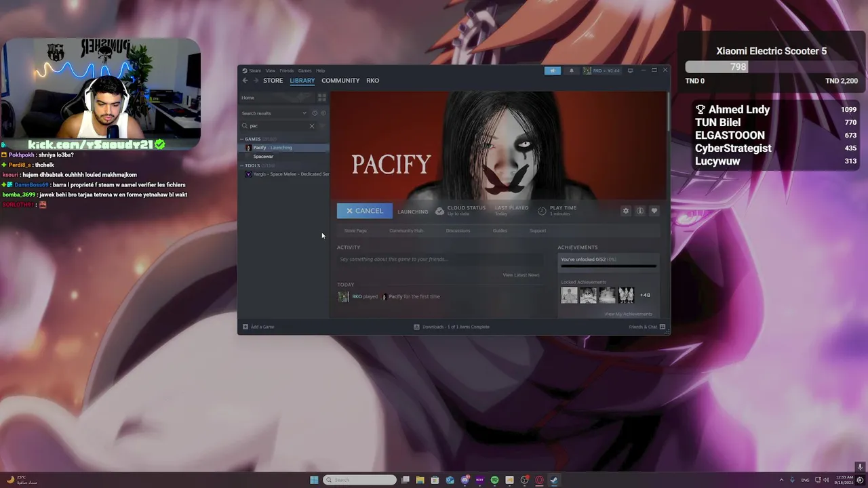Open the RKO profile tab
Image resolution: width=868 pixels, height=488 pixels.
[x=373, y=81]
